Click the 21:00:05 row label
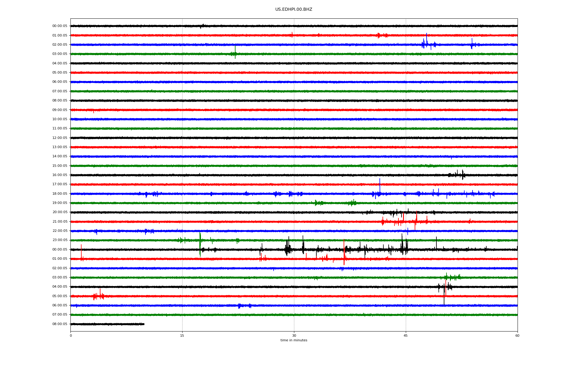 (x=60, y=222)
